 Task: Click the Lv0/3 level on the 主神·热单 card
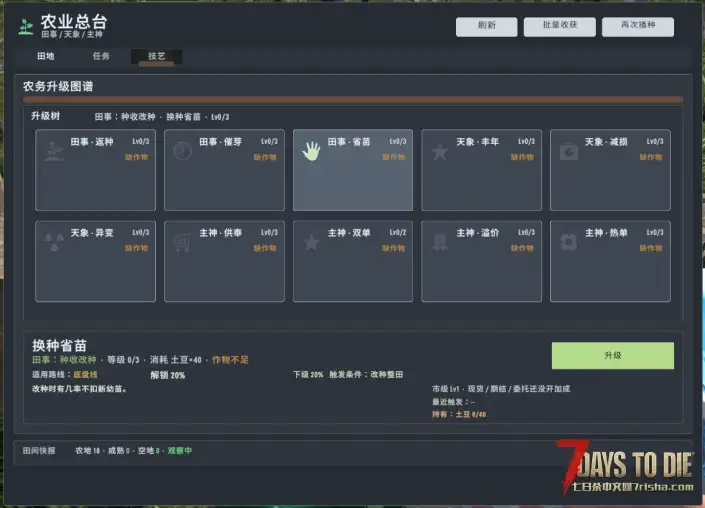pyautogui.click(x=655, y=232)
